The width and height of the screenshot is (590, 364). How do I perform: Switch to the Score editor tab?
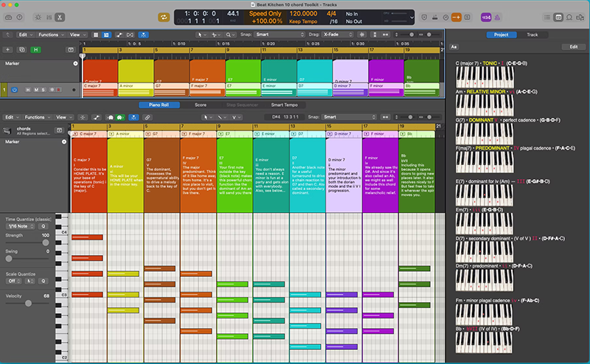pyautogui.click(x=200, y=105)
